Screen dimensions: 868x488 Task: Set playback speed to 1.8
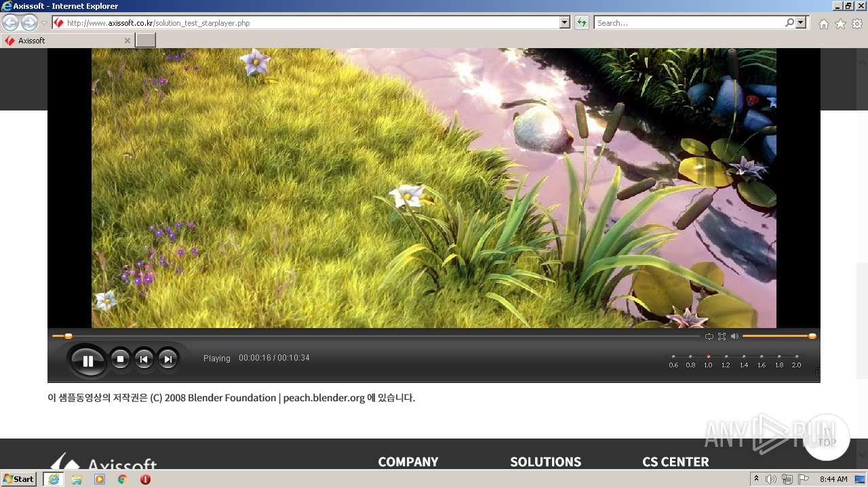tap(779, 361)
